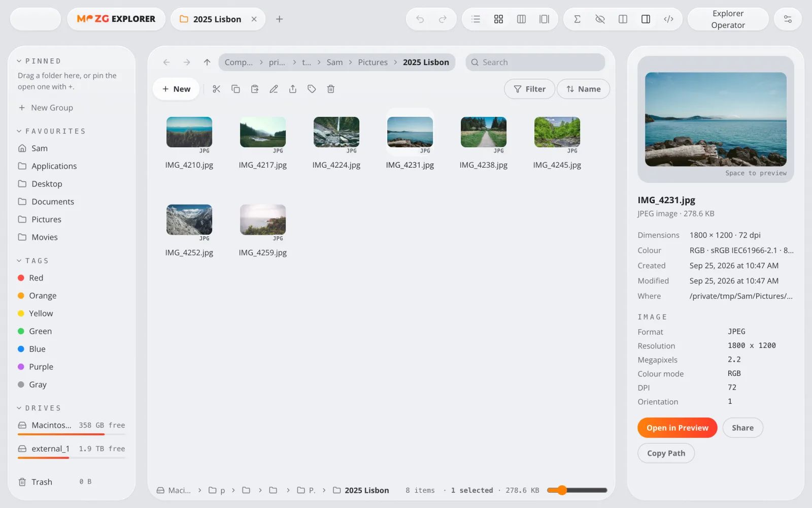This screenshot has width=812, height=508.
Task: Toggle dual pane split view
Action: coord(623,19)
